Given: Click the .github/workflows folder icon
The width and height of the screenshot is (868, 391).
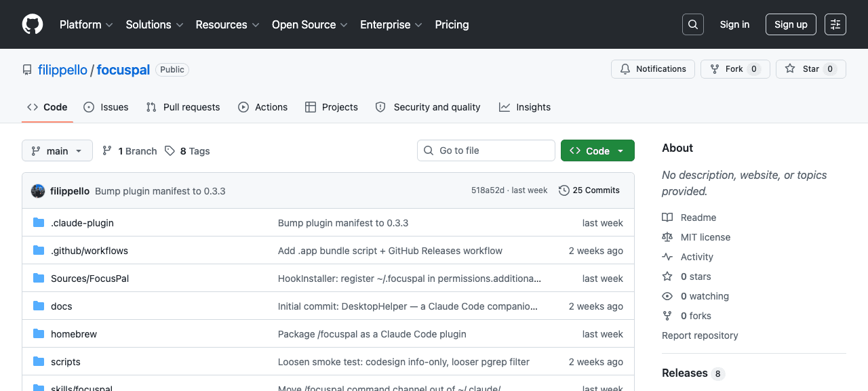Looking at the screenshot, I should coord(39,251).
